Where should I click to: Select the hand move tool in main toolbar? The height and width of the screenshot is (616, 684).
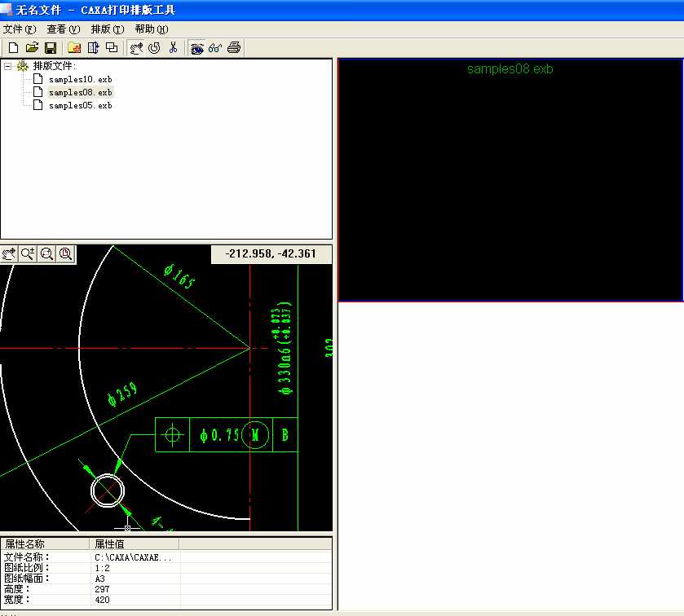136,47
